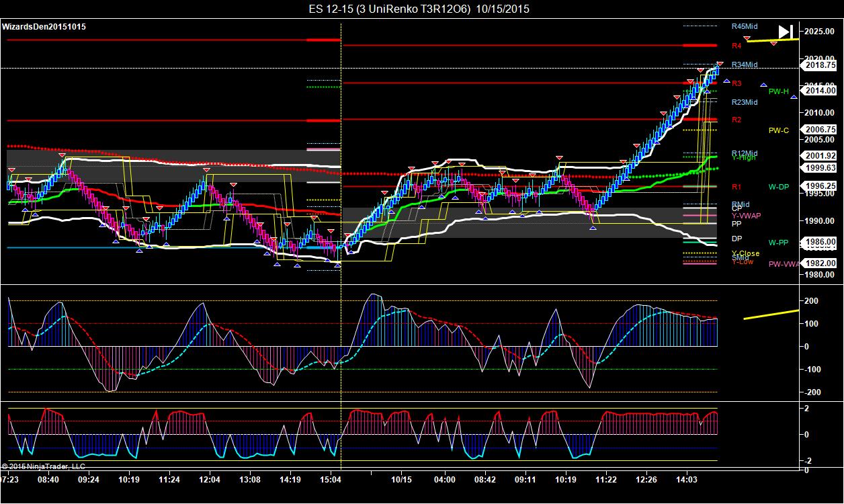Click the 09:11 time axis label

[525, 480]
